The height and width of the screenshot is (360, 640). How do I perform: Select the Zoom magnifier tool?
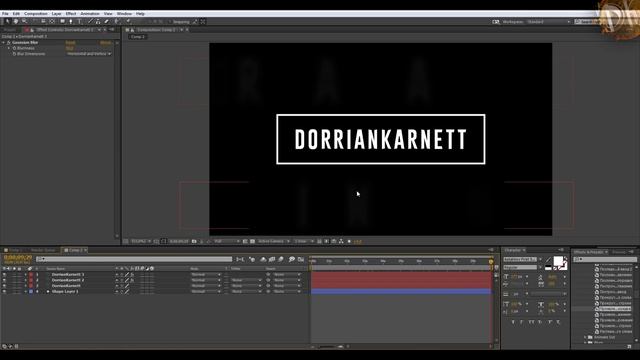click(24, 21)
